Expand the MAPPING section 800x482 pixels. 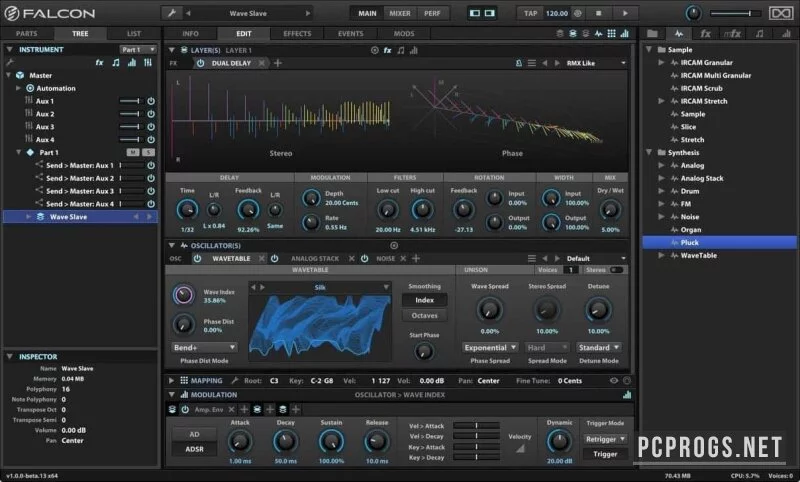171,380
